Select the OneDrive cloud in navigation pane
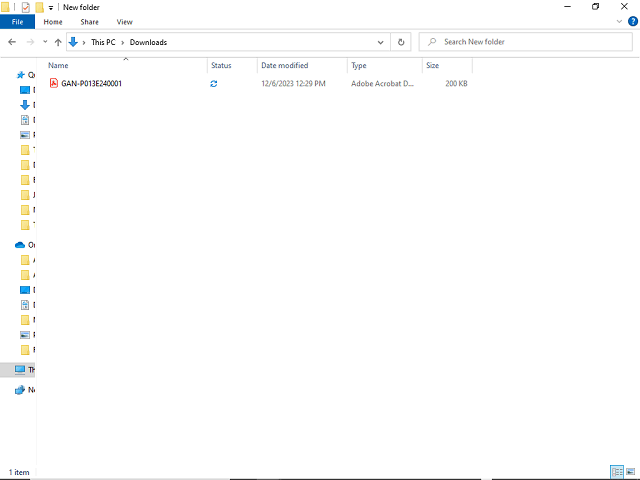The image size is (640, 480). pyautogui.click(x=20, y=245)
